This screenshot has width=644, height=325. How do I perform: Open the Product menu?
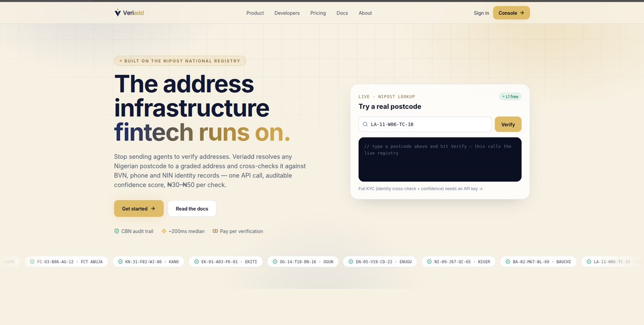[x=255, y=13]
